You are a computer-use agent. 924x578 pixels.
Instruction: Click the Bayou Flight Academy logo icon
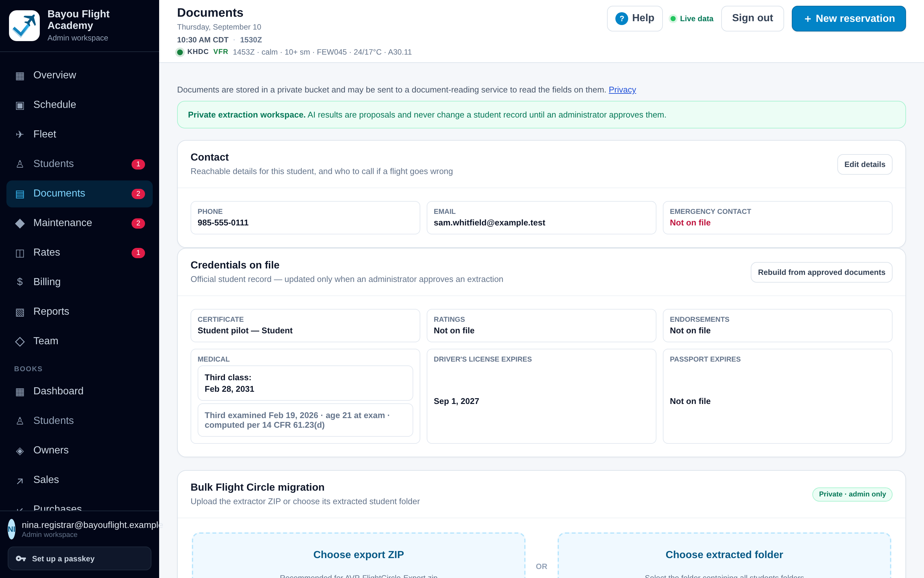[24, 26]
